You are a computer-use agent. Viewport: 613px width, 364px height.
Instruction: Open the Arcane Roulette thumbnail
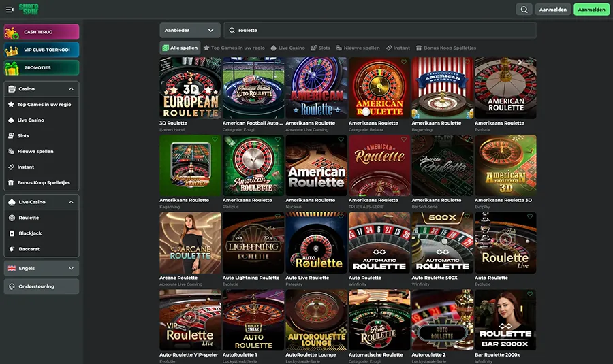tap(191, 242)
